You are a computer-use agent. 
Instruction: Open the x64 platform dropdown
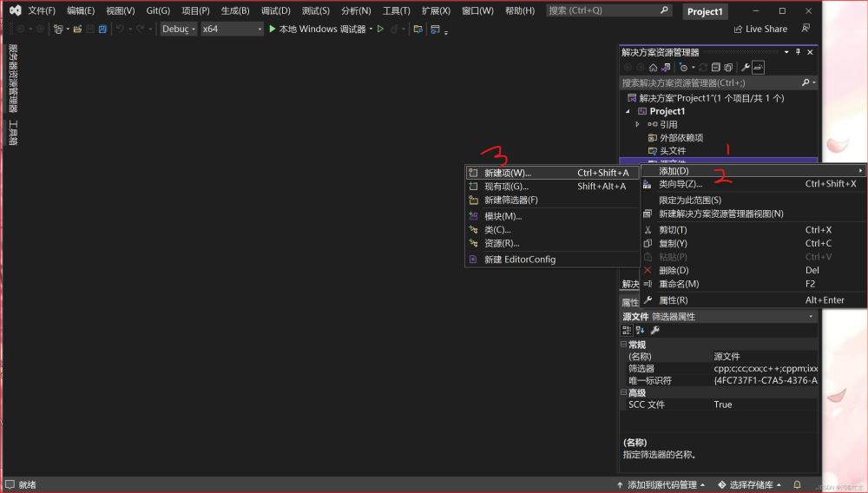pos(232,29)
